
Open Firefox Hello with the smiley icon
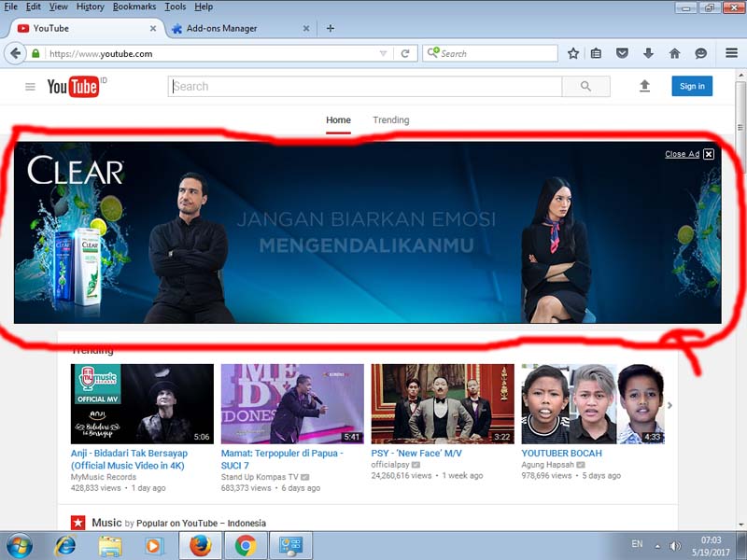coord(698,53)
